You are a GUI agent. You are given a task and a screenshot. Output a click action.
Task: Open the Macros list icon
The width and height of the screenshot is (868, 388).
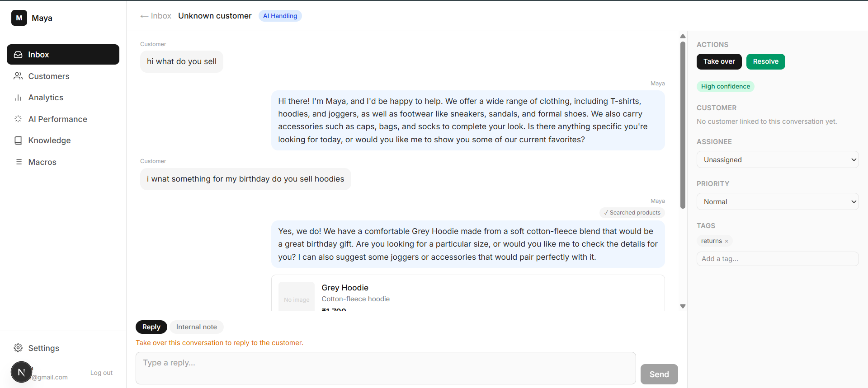tap(19, 162)
